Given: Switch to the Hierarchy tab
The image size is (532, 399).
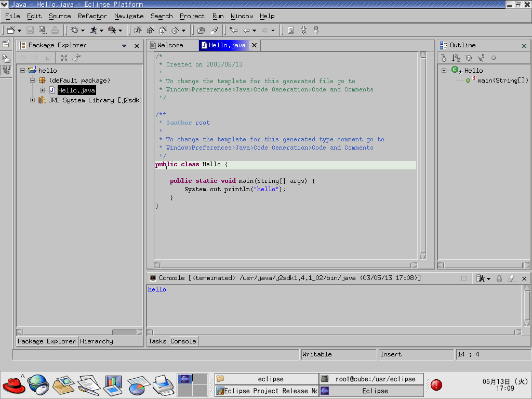Looking at the screenshot, I should [x=96, y=341].
